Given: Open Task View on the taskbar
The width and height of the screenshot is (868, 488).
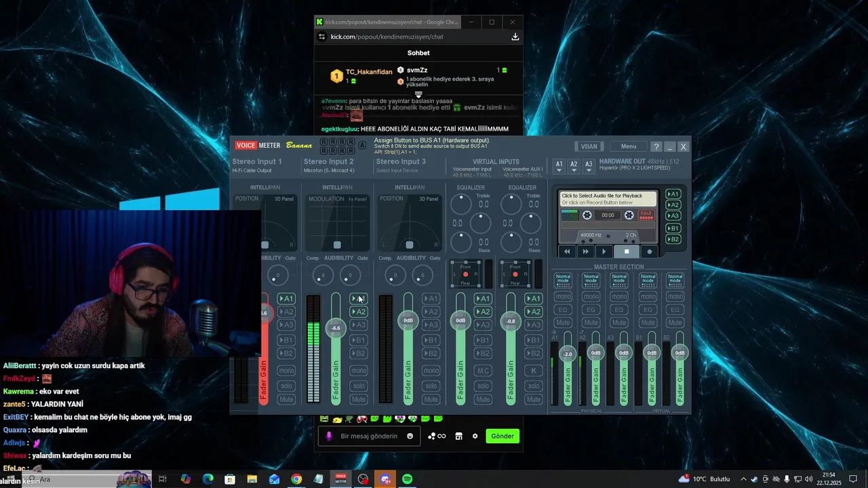Looking at the screenshot, I should pos(163,479).
